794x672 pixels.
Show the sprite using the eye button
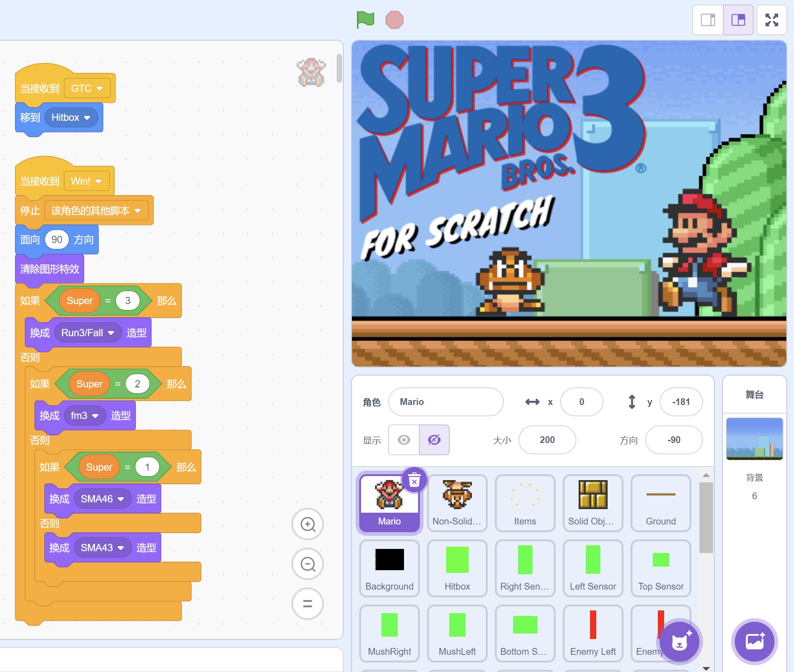[x=404, y=440]
